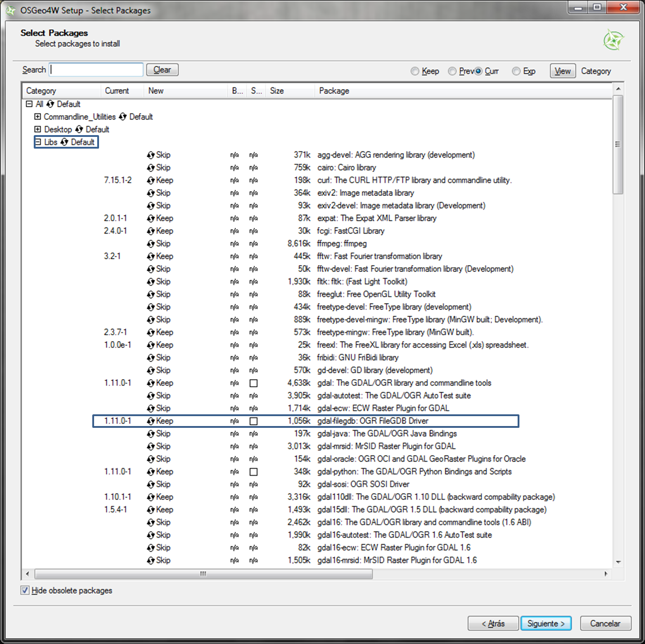Click inside the Search input field
645x644 pixels.
[x=96, y=70]
